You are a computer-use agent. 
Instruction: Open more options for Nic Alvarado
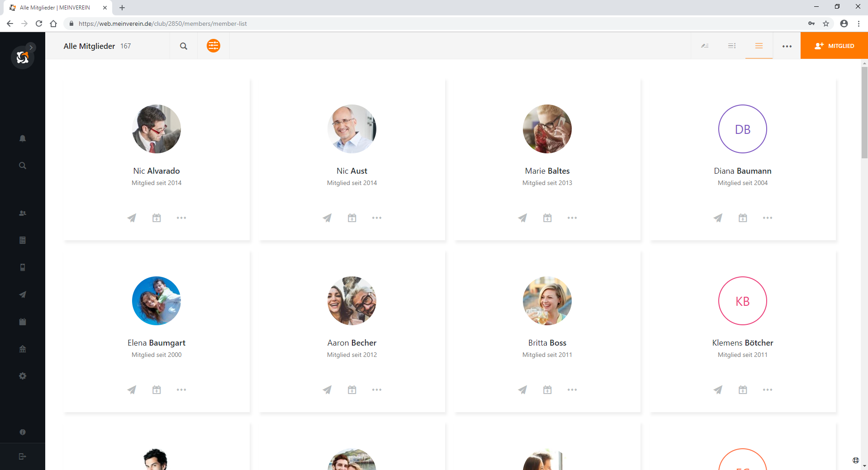coord(181,218)
